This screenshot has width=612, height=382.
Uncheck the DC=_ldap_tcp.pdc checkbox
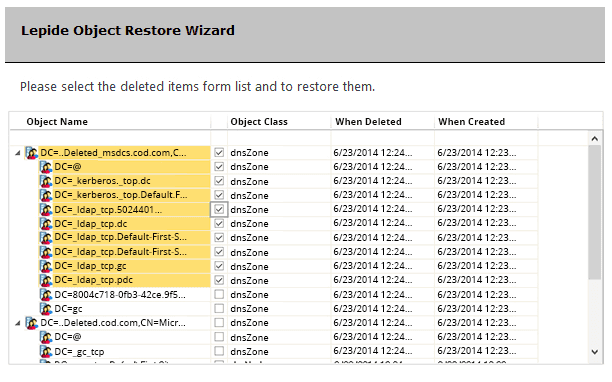coord(219,280)
